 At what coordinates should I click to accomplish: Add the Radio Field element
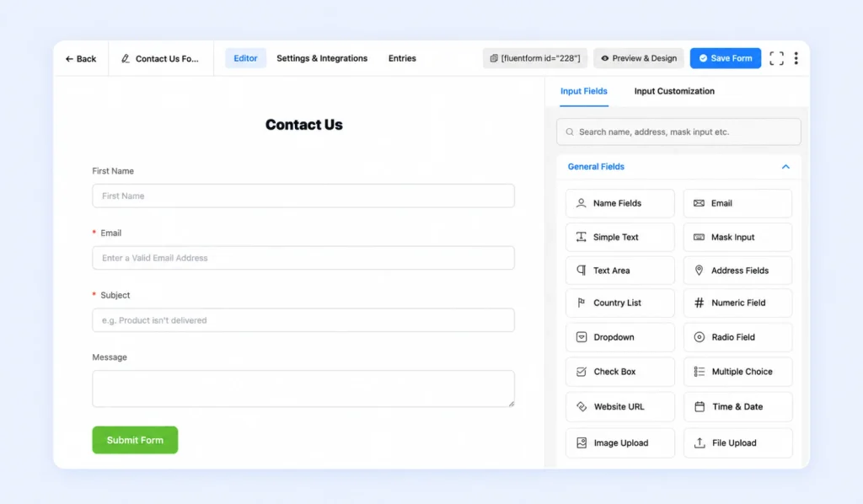[x=737, y=337]
